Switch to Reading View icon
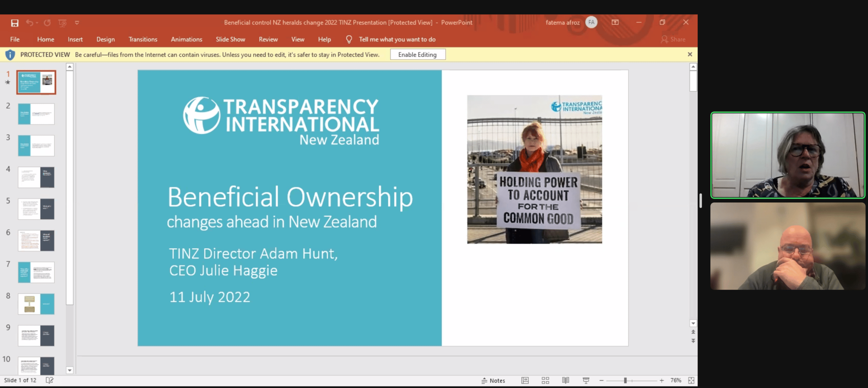This screenshot has height=388, width=868. [566, 381]
